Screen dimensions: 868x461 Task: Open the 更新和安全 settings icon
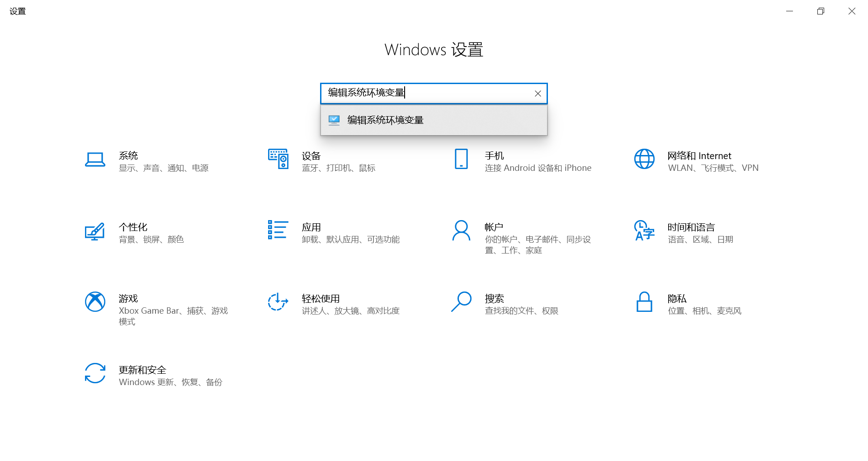pyautogui.click(x=95, y=374)
